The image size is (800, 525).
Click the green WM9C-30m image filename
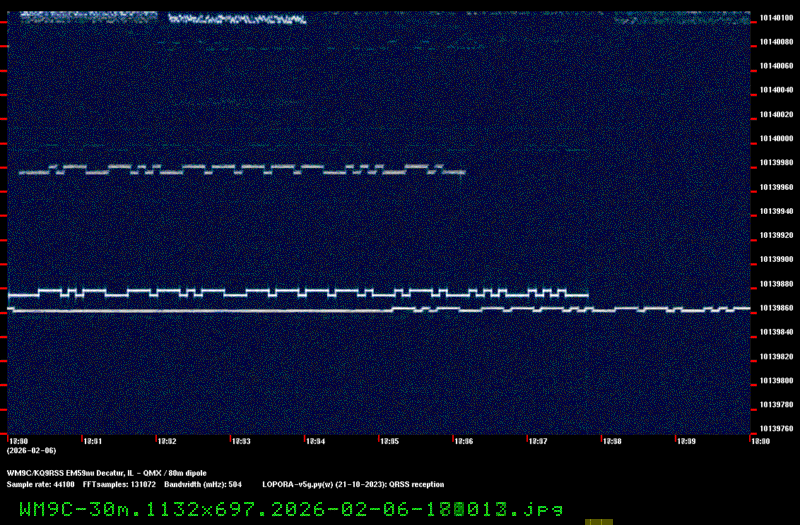[291, 509]
